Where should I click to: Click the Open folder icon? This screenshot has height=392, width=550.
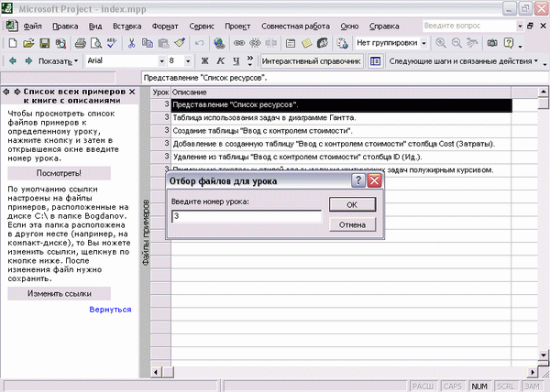point(28,43)
